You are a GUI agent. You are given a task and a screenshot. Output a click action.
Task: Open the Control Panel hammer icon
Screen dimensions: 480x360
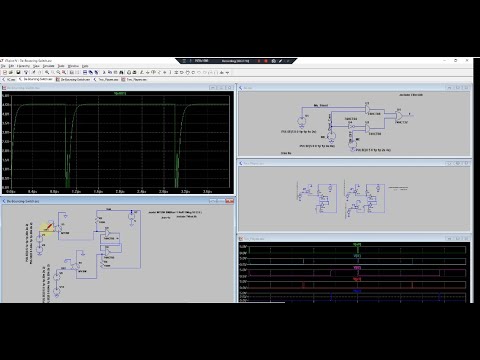coord(26,72)
